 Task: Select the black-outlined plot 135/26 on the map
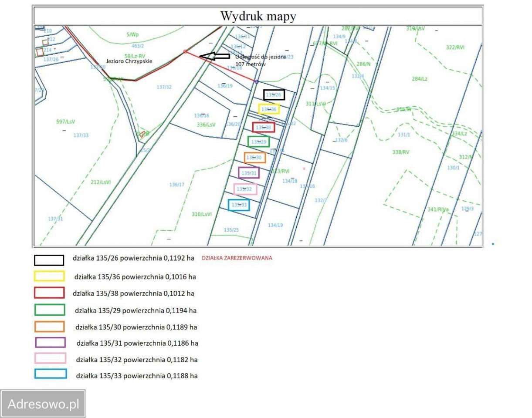(x=274, y=94)
